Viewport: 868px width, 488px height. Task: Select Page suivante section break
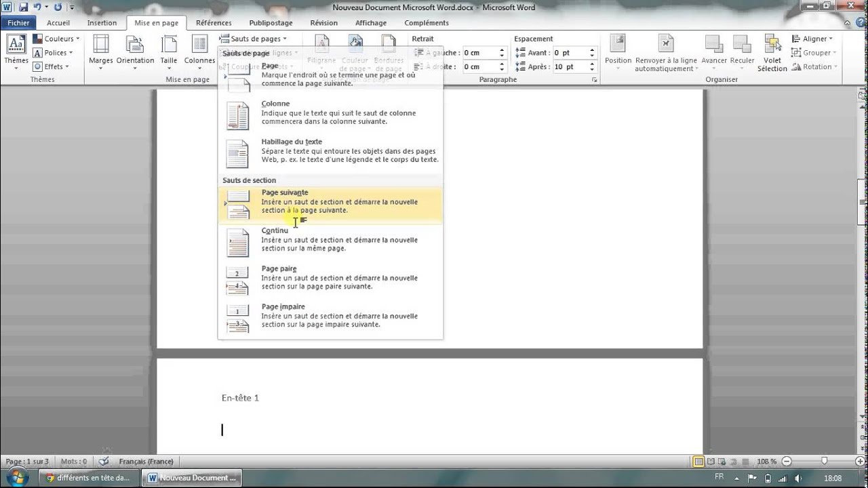point(330,205)
